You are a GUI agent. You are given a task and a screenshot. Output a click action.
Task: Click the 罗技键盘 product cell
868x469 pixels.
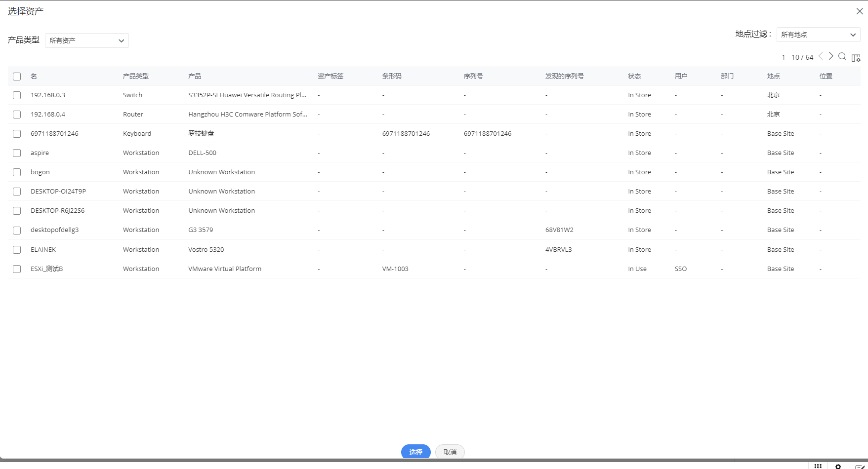tap(201, 133)
